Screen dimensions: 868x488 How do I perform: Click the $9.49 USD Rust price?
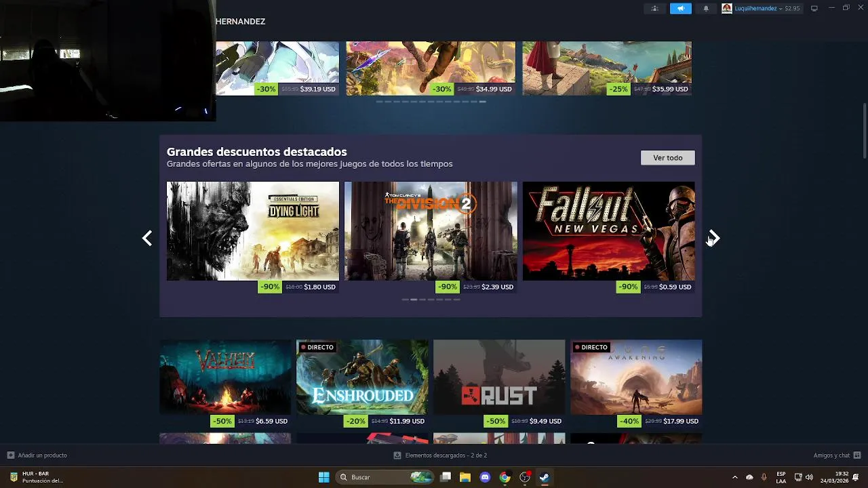coord(545,421)
